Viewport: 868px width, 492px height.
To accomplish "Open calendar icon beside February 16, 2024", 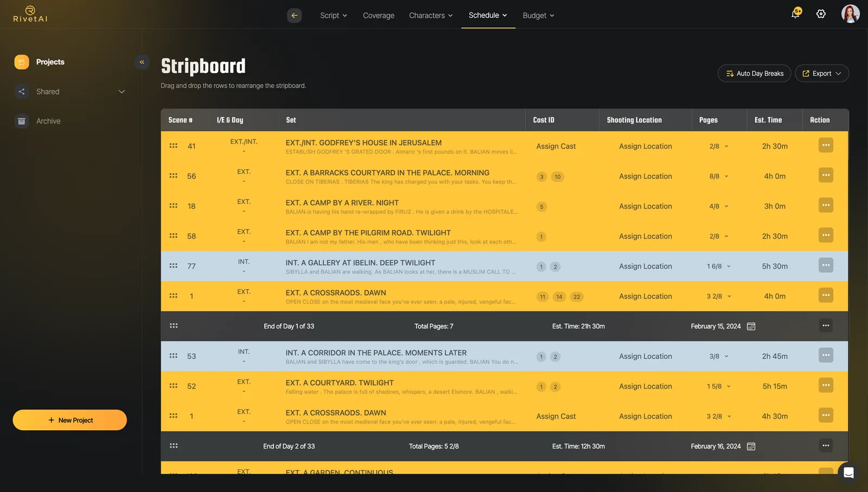I will pos(751,446).
